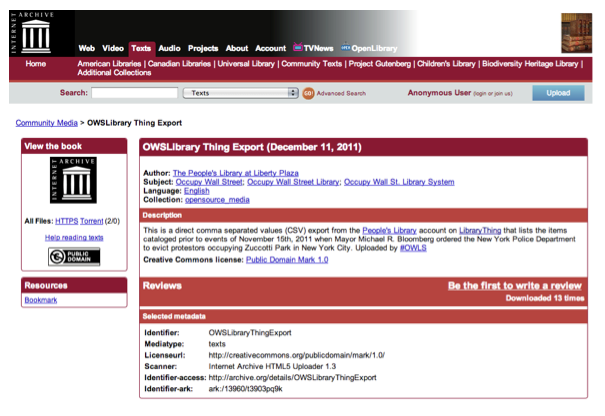Click the orange GO search icon
Image resolution: width=605 pixels, height=416 pixels.
[308, 93]
